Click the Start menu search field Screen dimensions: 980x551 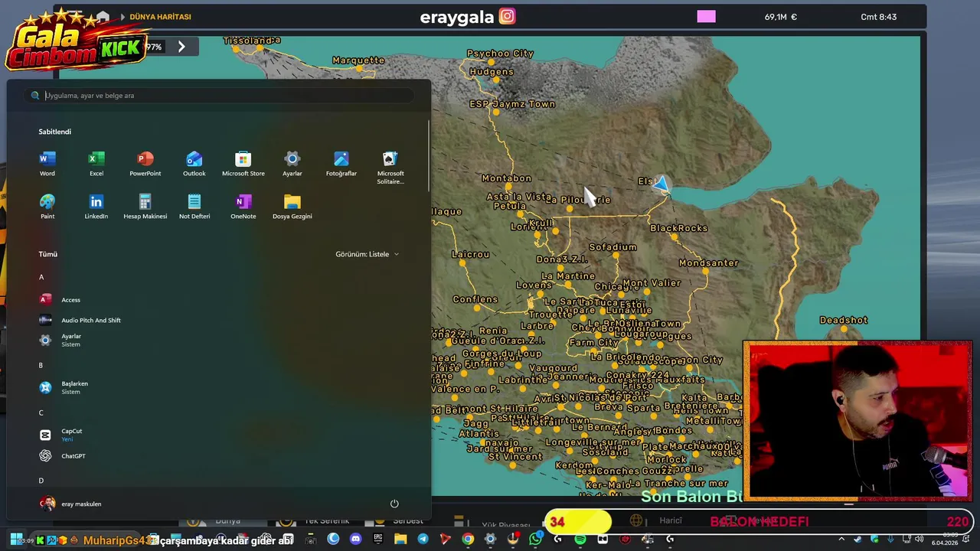(220, 96)
